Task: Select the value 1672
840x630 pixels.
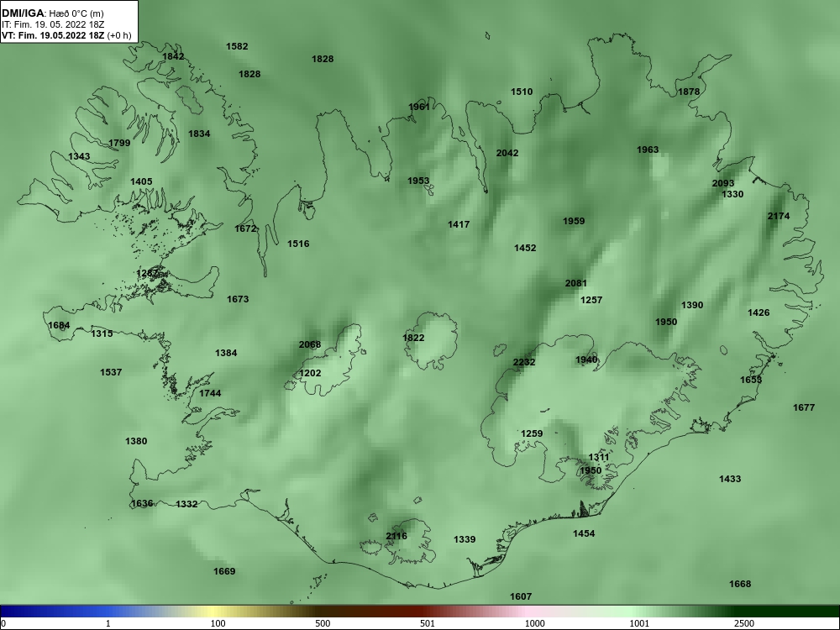Action: (x=245, y=228)
